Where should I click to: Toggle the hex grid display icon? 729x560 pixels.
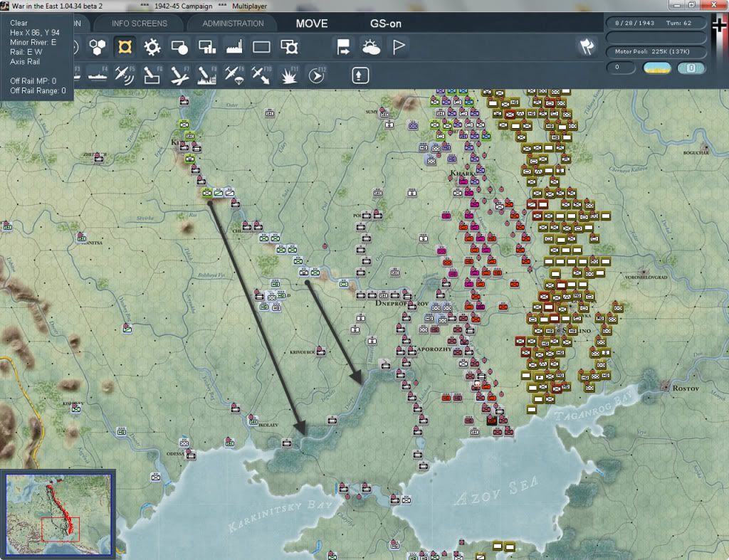97,47
